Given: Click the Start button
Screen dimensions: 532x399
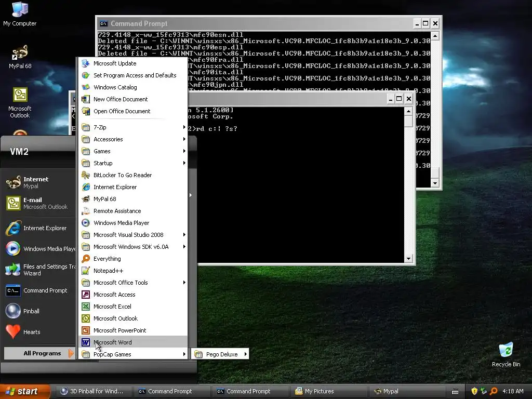Looking at the screenshot, I should [x=25, y=391].
